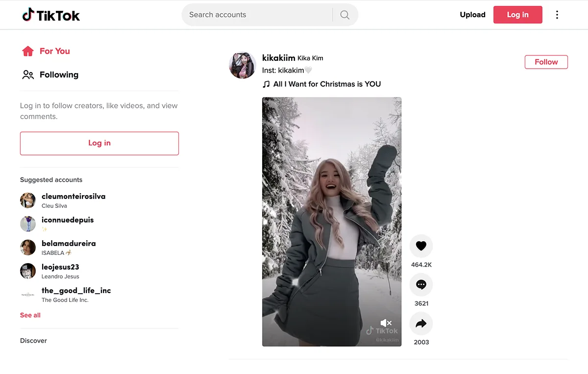Open the three-dot options menu
The image size is (588, 374).
coord(557,15)
